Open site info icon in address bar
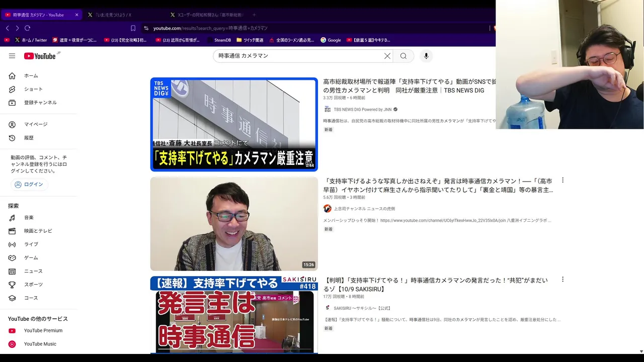Image resolution: width=644 pixels, height=362 pixels. click(146, 28)
